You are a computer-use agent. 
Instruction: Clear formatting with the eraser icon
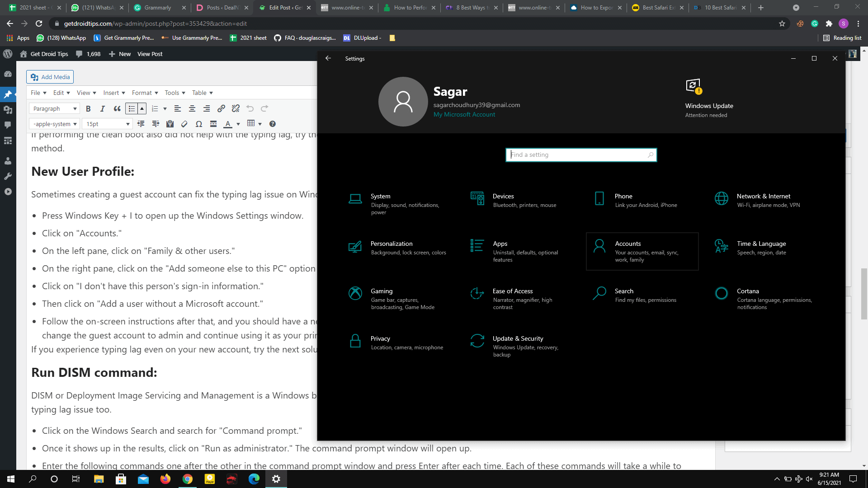click(184, 123)
